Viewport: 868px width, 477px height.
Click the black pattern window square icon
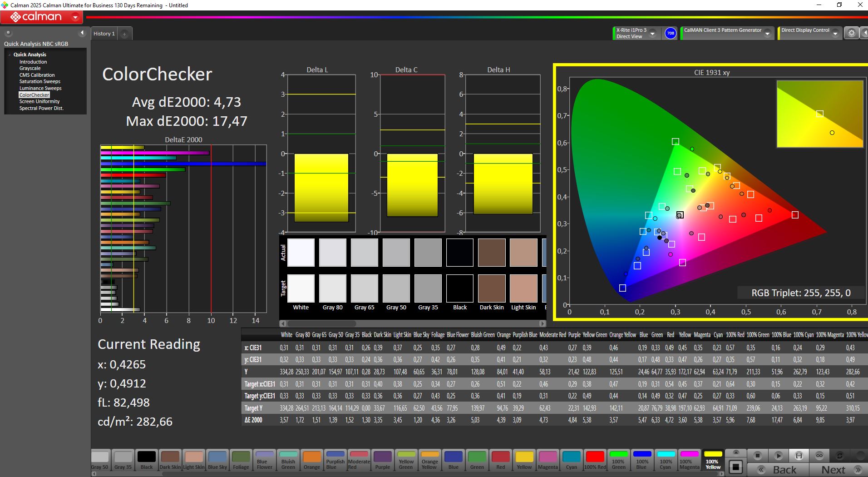click(x=735, y=467)
